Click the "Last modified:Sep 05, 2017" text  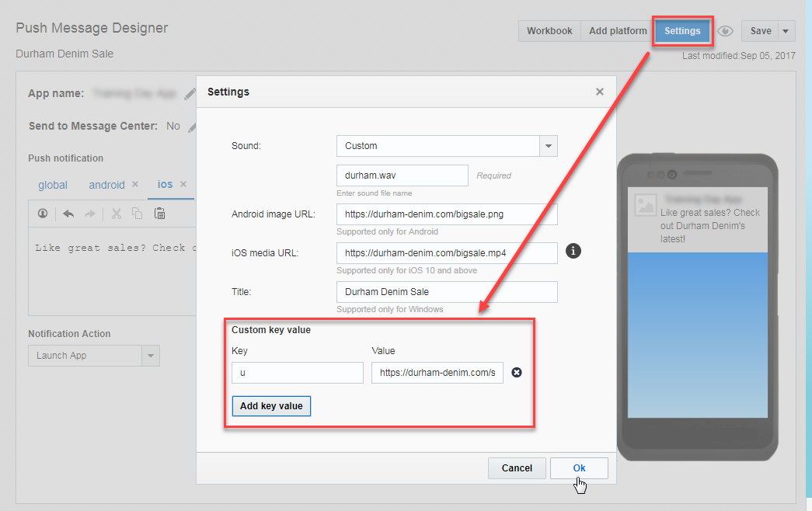coord(738,56)
